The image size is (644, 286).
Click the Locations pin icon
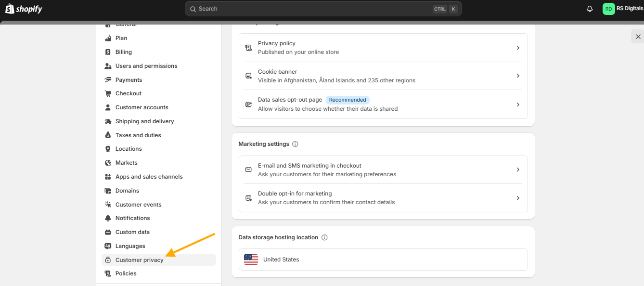click(x=108, y=149)
